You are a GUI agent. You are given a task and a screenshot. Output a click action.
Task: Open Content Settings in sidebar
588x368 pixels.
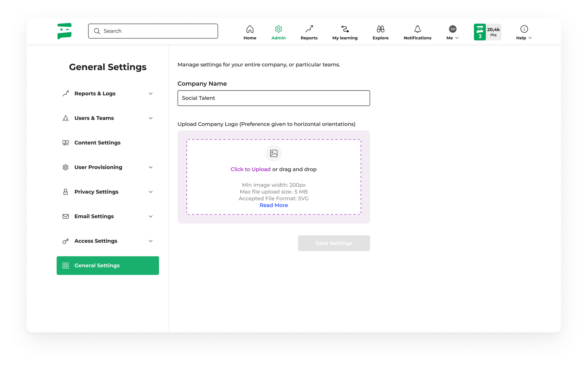[97, 143]
